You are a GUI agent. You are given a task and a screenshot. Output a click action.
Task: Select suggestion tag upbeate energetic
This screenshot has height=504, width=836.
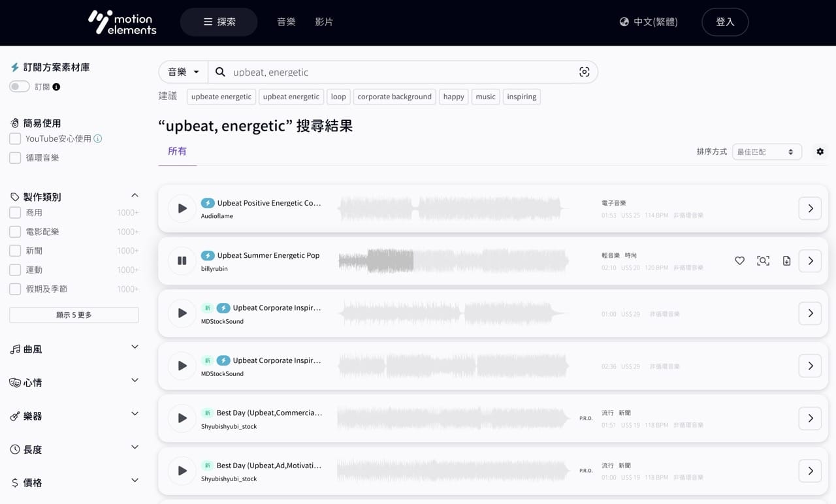[x=221, y=97]
